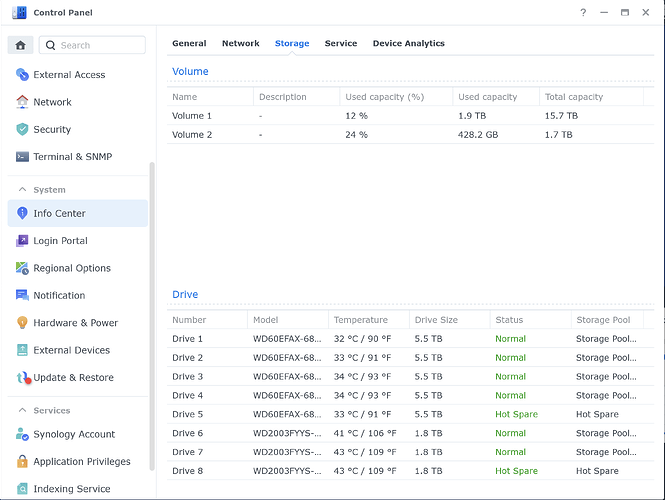
Task: Open Indexing Service icon
Action: tap(22, 489)
